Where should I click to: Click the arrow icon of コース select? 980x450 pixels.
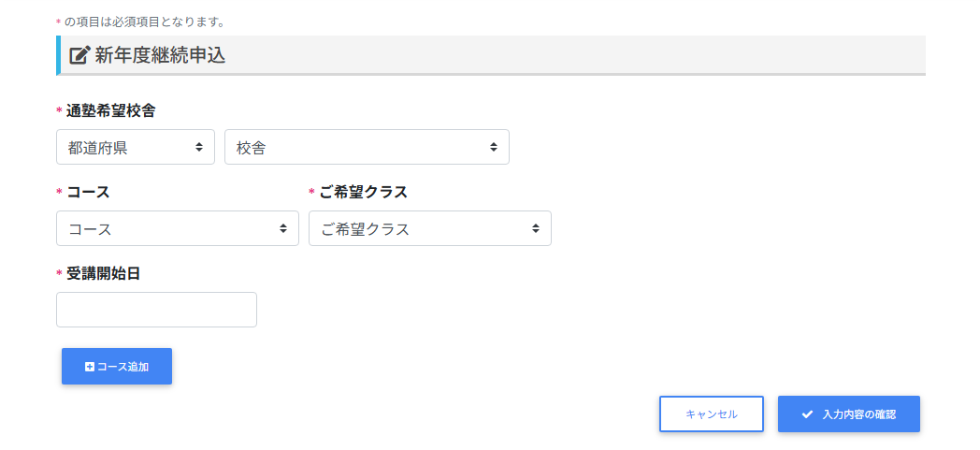click(283, 228)
